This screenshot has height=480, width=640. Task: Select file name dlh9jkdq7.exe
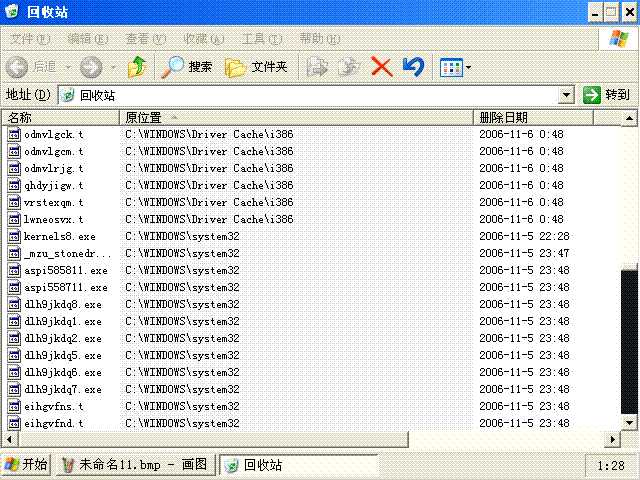click(63, 390)
